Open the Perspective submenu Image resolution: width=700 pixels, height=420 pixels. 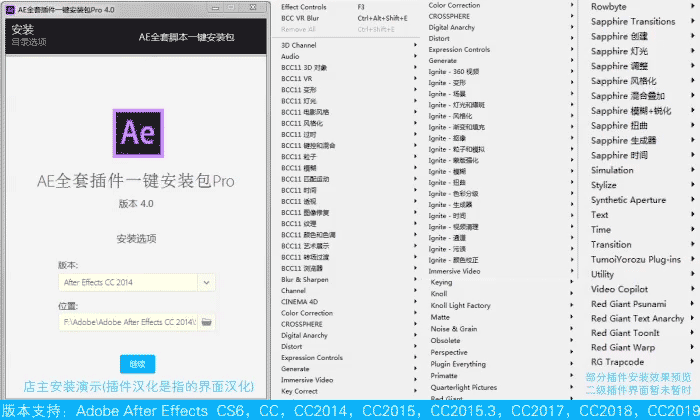point(449,352)
